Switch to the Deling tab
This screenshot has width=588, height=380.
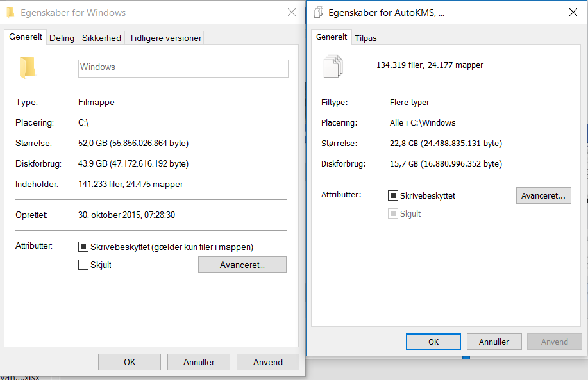click(x=62, y=38)
